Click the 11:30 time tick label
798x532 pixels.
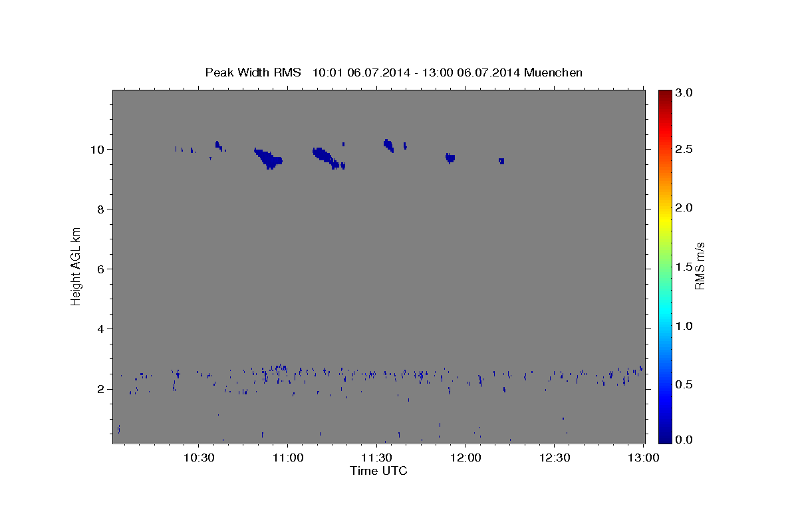click(x=376, y=458)
